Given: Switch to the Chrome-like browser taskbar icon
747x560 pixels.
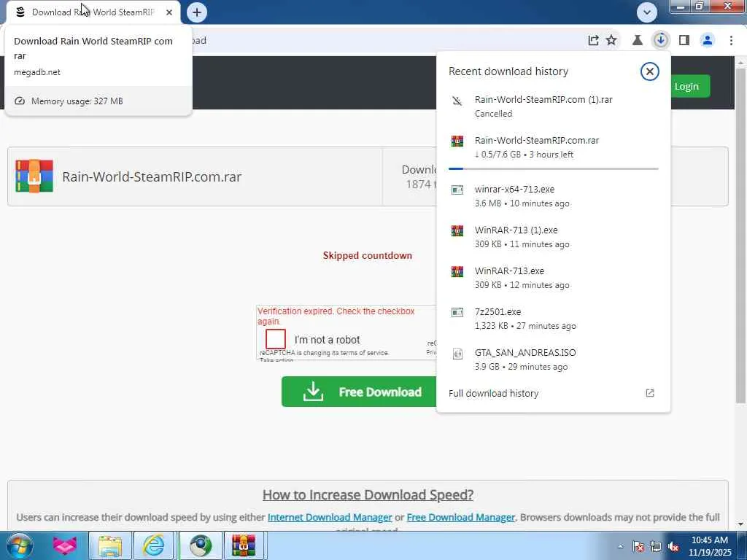Looking at the screenshot, I should coord(200,545).
